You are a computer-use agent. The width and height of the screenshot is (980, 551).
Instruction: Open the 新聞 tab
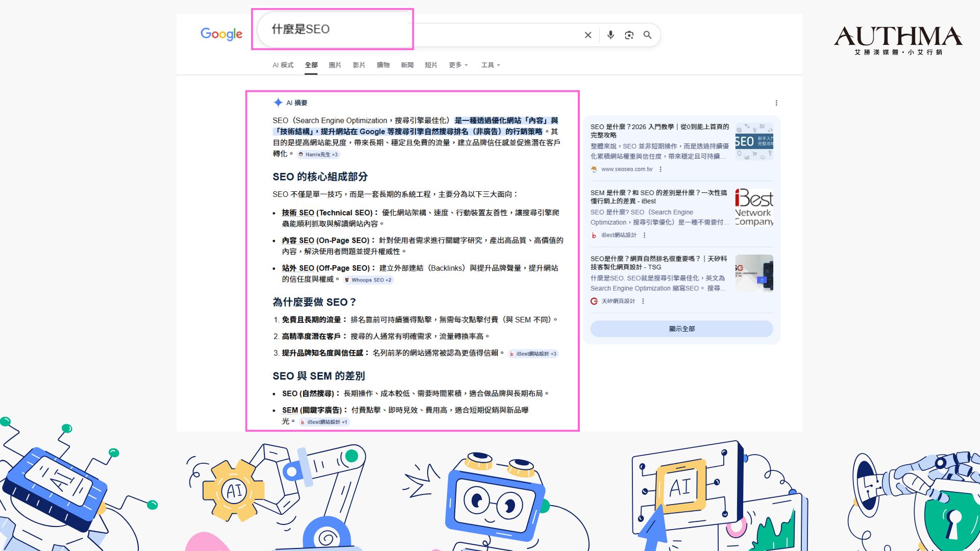(x=407, y=65)
